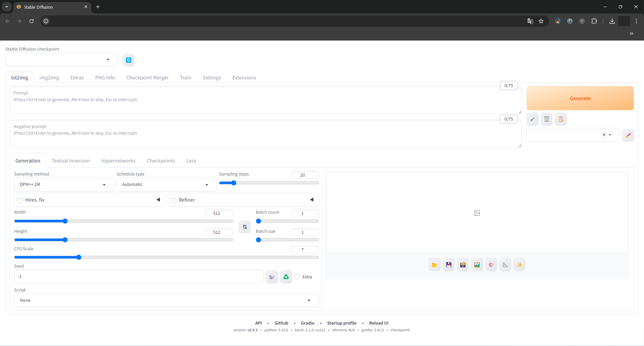Open the Extras tab
This screenshot has height=346, width=644.
[x=77, y=78]
